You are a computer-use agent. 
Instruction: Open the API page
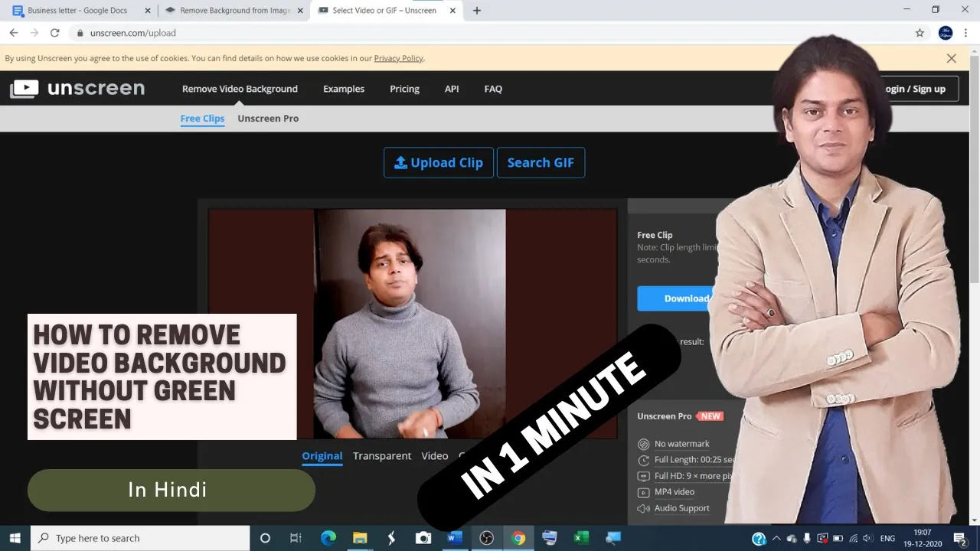click(452, 89)
